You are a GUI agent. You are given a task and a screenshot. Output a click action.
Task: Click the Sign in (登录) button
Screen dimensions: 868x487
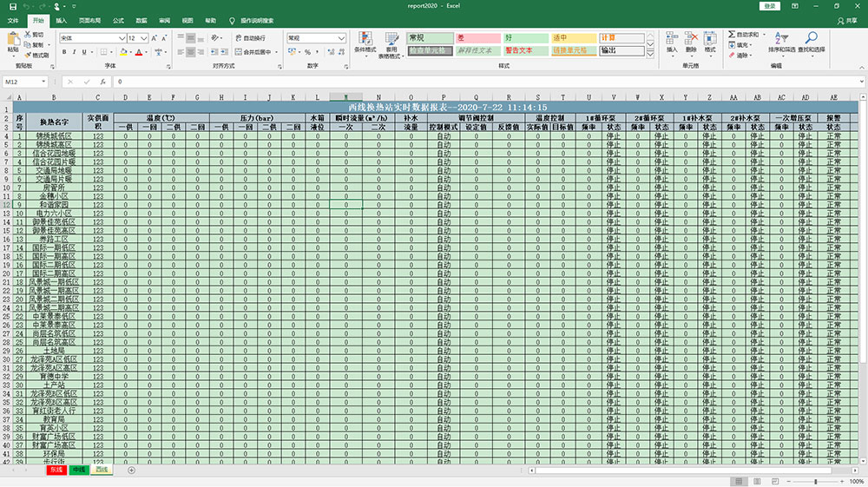coord(769,6)
